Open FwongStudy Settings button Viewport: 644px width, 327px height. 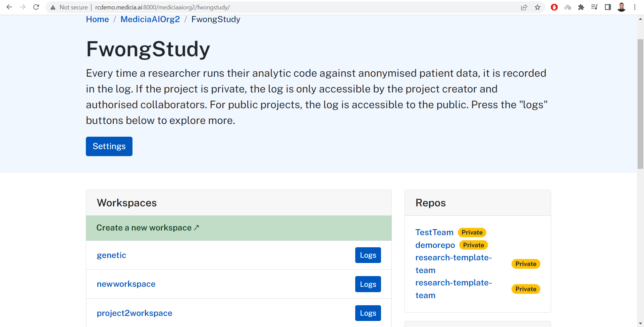[x=109, y=146]
